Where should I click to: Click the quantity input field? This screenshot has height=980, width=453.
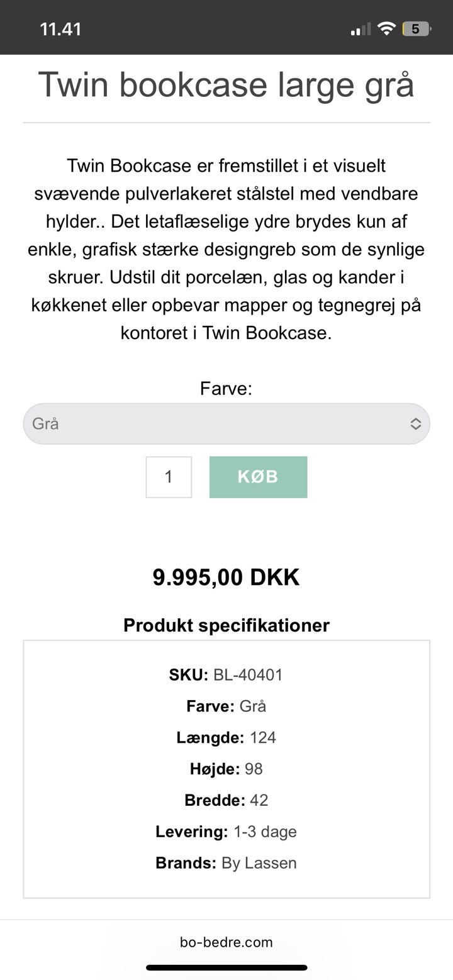169,477
